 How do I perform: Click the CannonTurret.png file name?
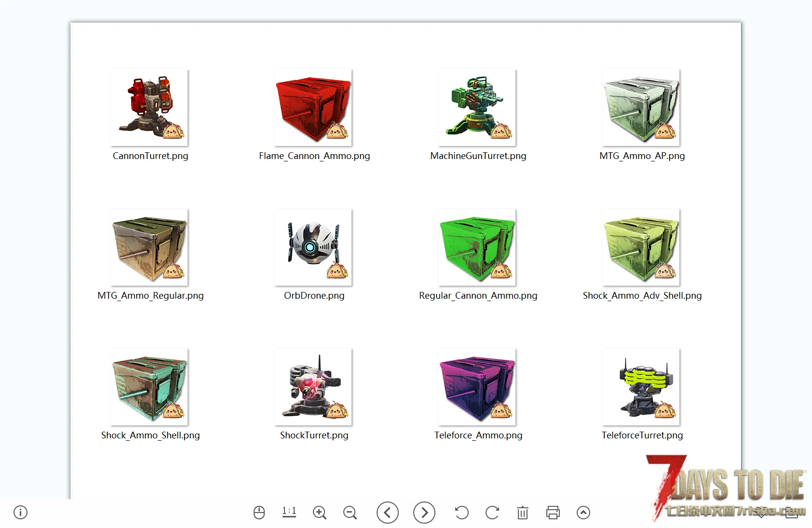click(150, 156)
